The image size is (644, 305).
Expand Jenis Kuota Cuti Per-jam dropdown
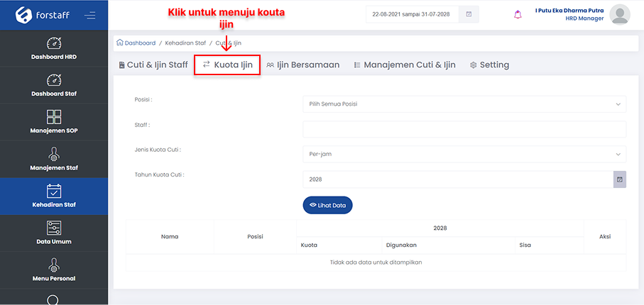point(464,155)
